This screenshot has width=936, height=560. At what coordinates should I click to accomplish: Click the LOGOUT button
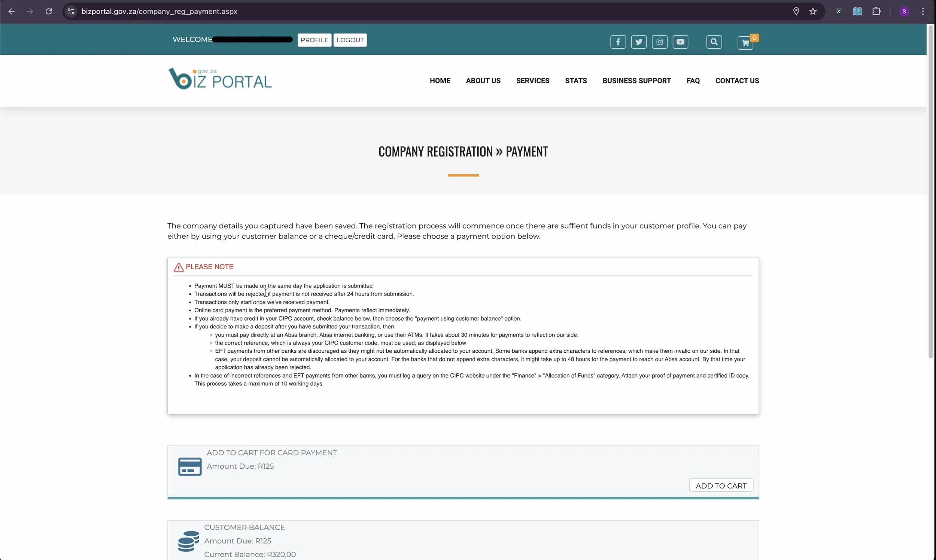coord(350,40)
